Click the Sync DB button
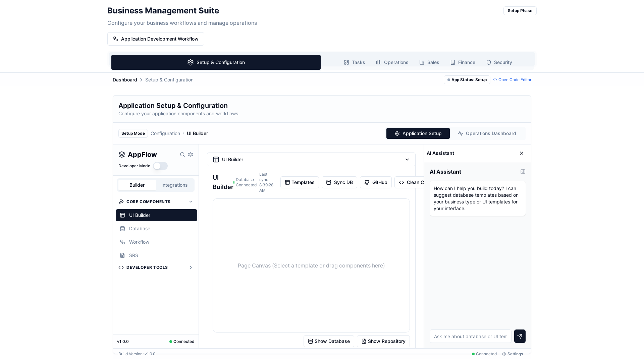644x362 pixels. [x=339, y=182]
